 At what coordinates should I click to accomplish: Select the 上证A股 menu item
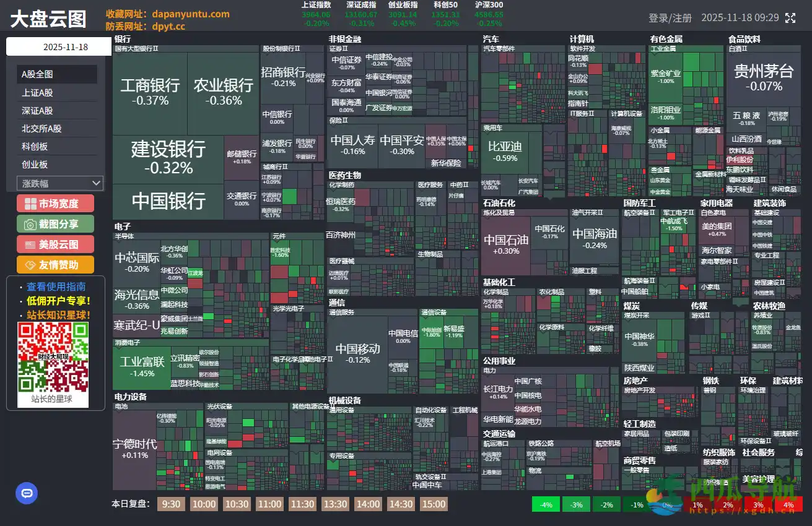(38, 93)
